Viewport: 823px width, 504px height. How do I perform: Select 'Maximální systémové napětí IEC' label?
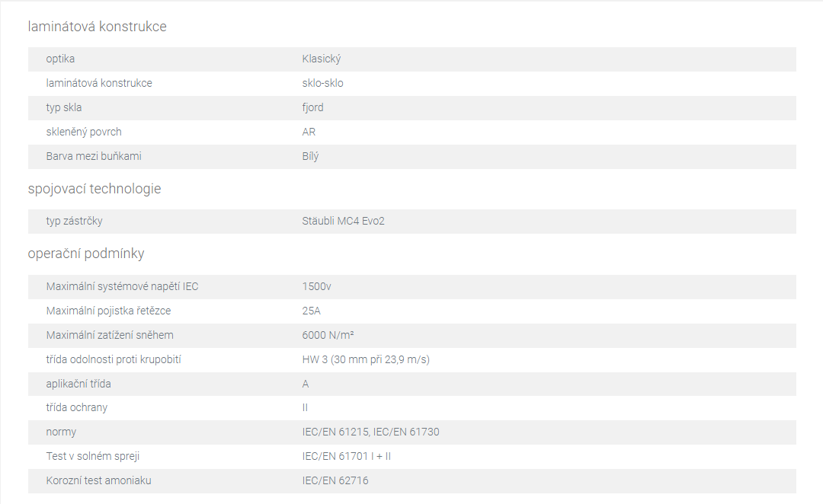pyautogui.click(x=122, y=287)
